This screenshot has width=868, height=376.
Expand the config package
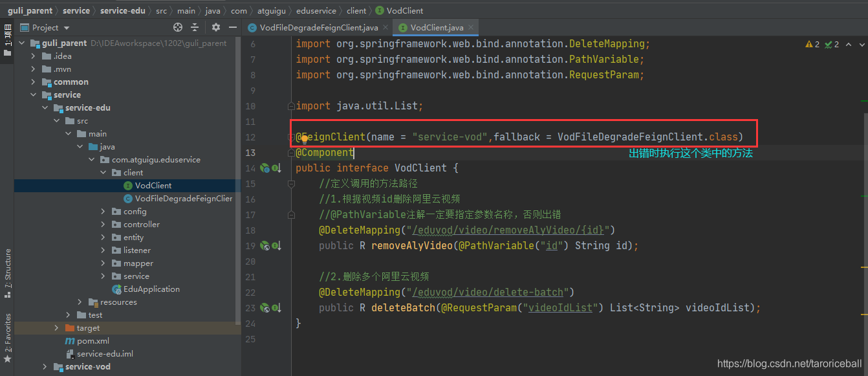tap(103, 212)
